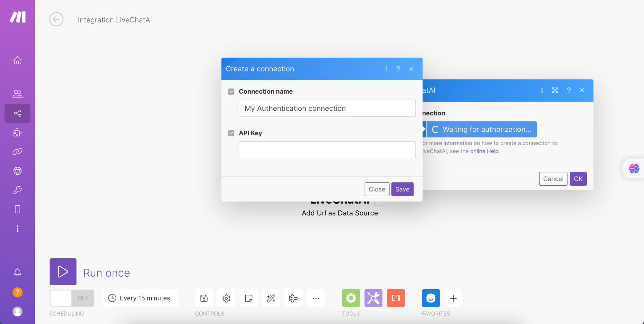Screen dimensions: 644x324
Task: Close the LiveChatAI module panel
Action: click(582, 90)
